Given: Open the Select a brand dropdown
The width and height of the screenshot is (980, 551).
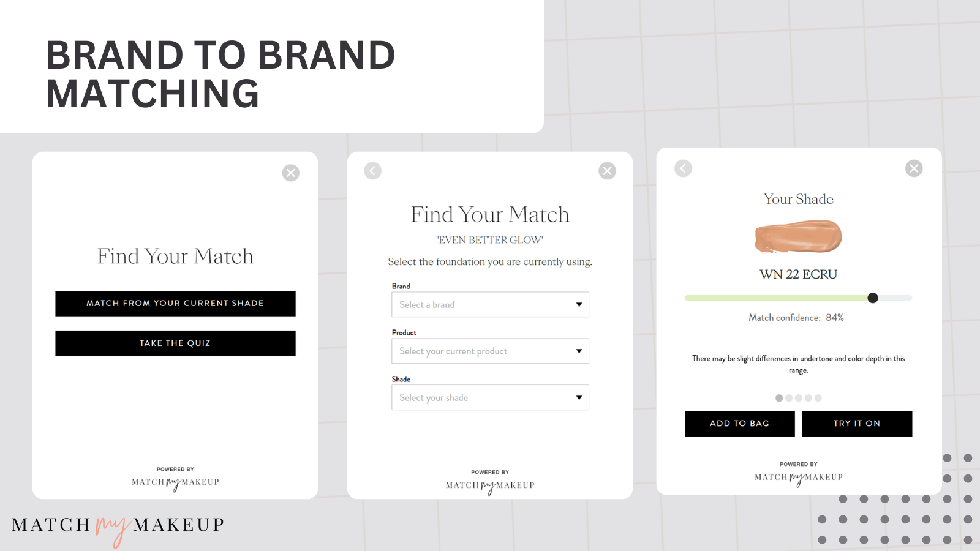Looking at the screenshot, I should coord(490,304).
